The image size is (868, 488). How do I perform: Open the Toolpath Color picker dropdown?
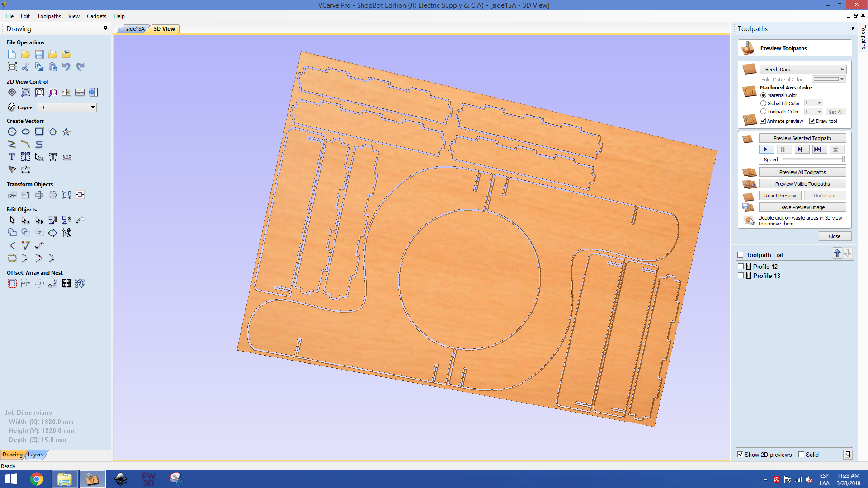[814, 112]
